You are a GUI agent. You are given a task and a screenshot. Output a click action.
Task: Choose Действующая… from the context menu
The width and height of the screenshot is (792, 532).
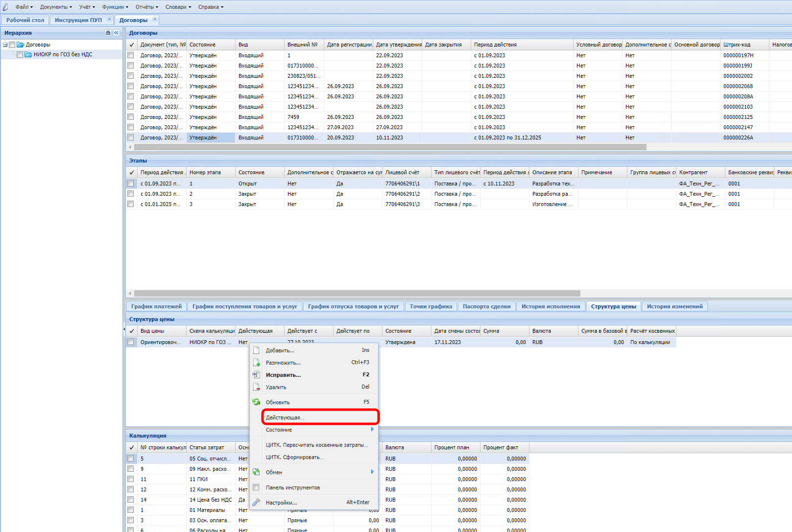coord(285,417)
